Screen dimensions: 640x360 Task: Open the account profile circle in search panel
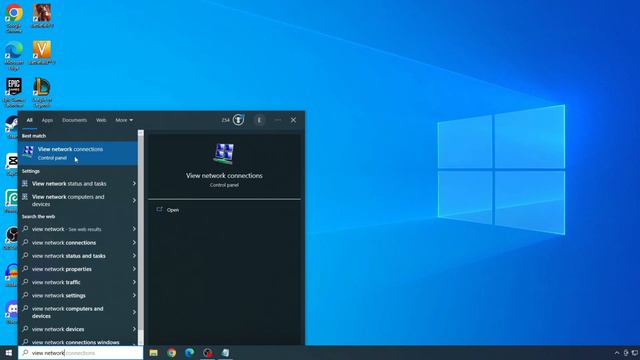click(x=259, y=120)
